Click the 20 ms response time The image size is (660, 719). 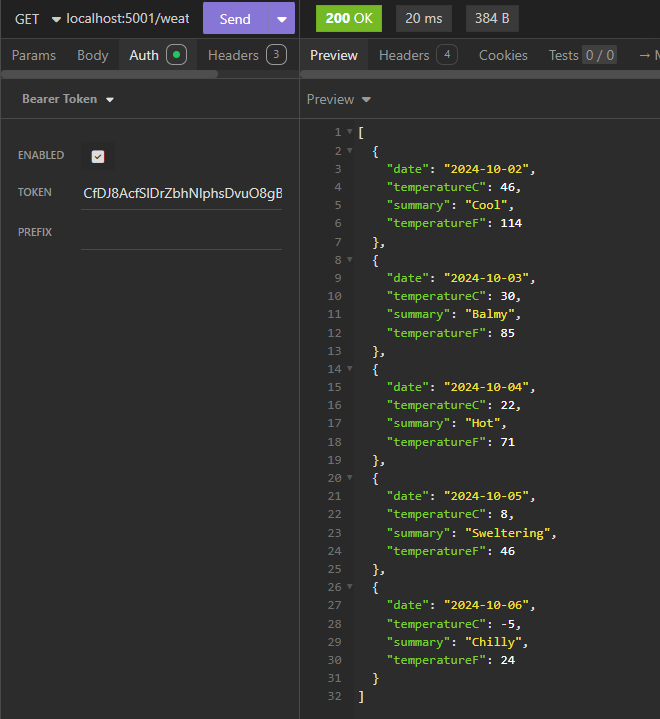[x=424, y=18]
